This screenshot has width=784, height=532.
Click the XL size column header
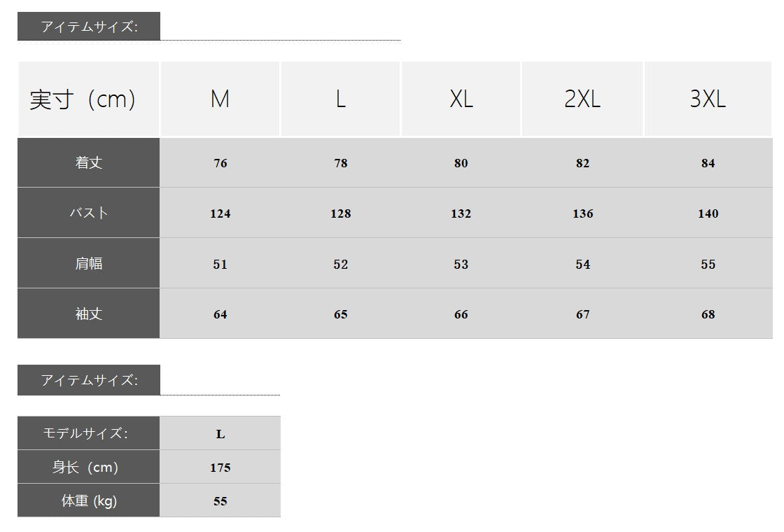coord(461,99)
